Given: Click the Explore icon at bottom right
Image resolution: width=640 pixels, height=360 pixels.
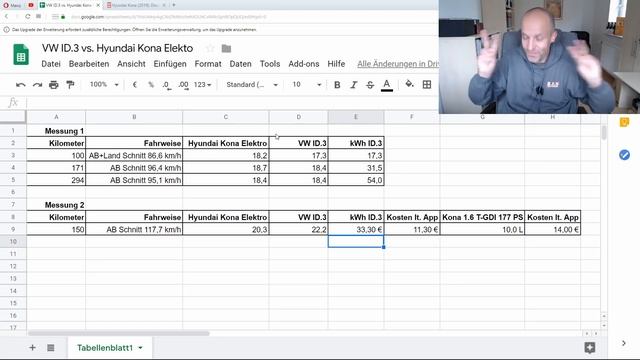Looking at the screenshot, I should click(590, 347).
